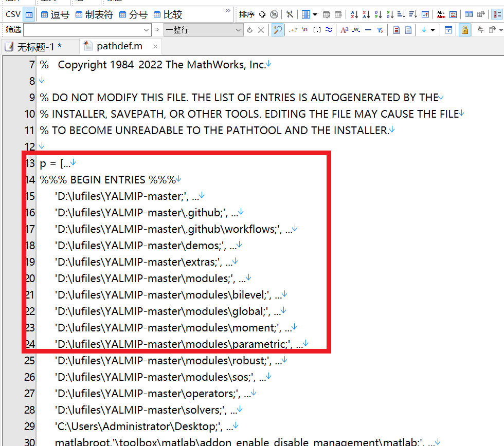The image size is (504, 446).
Task: Click the 比较 compare button
Action: coord(168,15)
